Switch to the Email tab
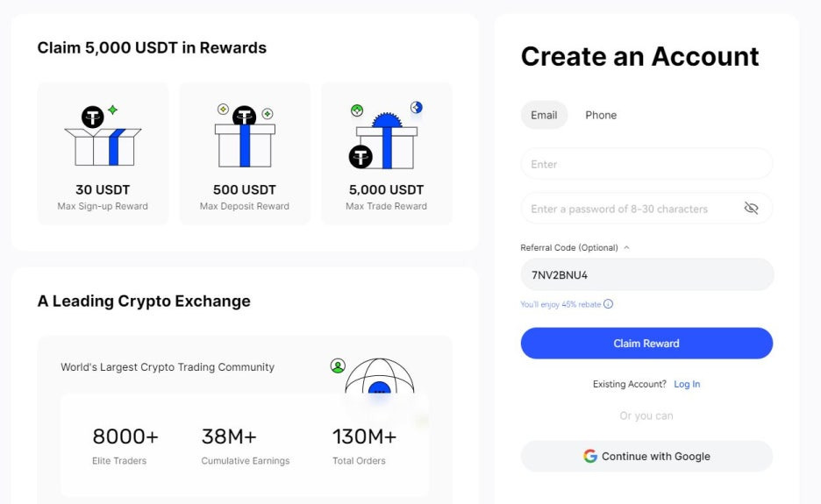This screenshot has height=504, width=821. pos(544,115)
